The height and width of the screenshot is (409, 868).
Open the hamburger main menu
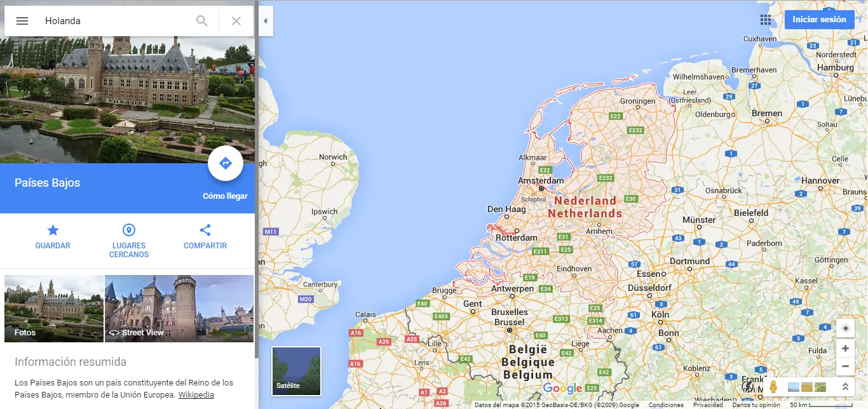(22, 21)
